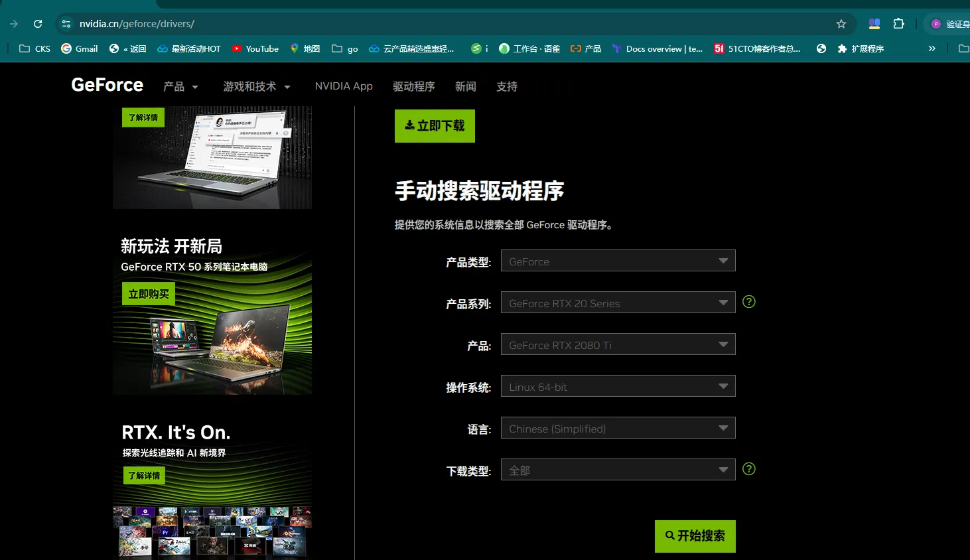Open the profile avatar button
970x560 pixels.
(x=936, y=24)
